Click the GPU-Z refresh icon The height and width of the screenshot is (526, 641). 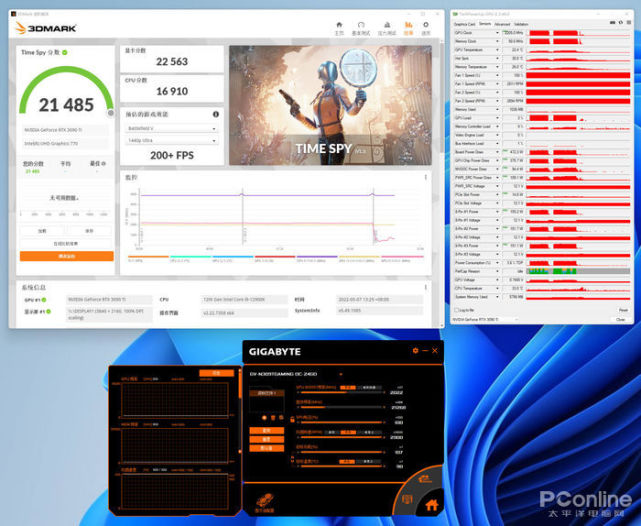tap(621, 23)
